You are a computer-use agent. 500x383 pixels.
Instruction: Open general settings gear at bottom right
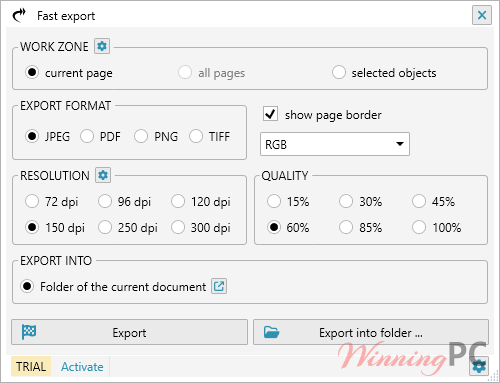tap(479, 366)
